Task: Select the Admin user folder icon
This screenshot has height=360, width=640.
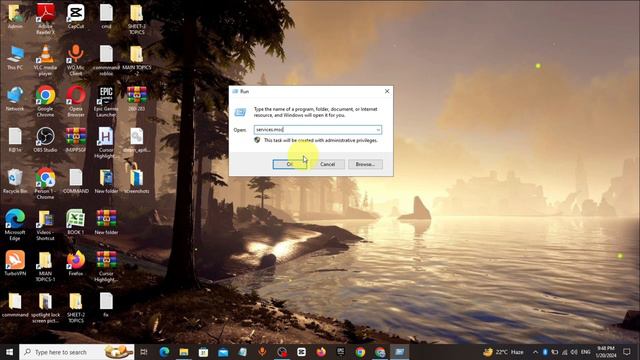Action: pos(15,16)
